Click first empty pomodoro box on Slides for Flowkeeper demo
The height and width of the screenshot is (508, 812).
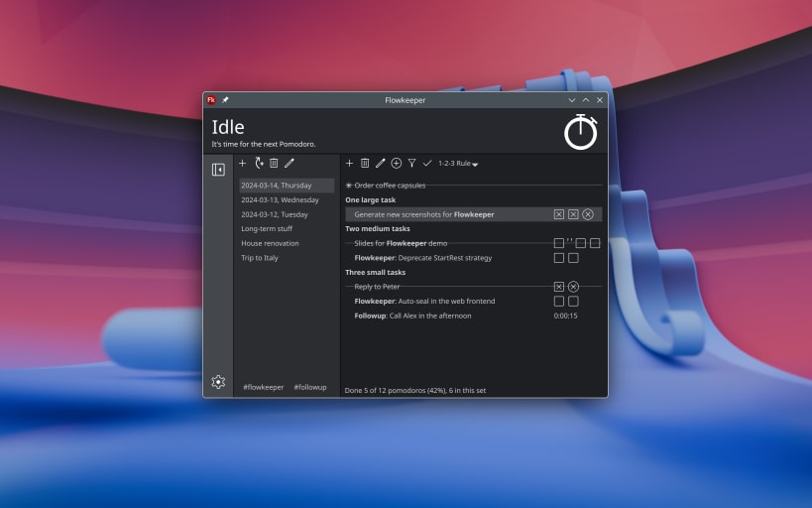click(x=559, y=243)
